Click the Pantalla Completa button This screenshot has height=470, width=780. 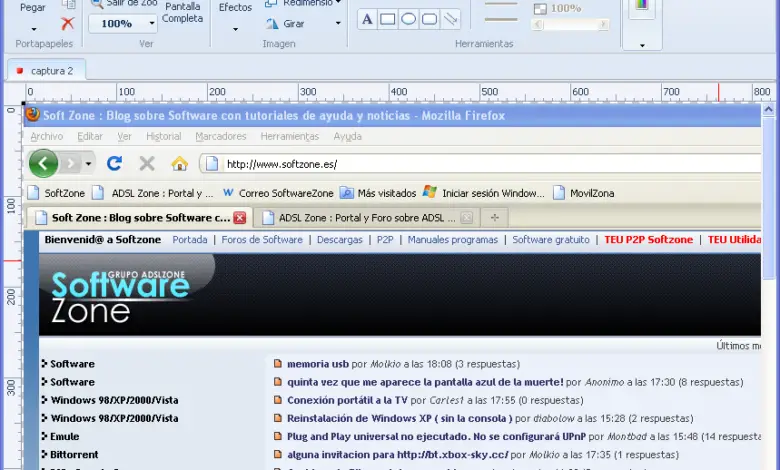[183, 12]
